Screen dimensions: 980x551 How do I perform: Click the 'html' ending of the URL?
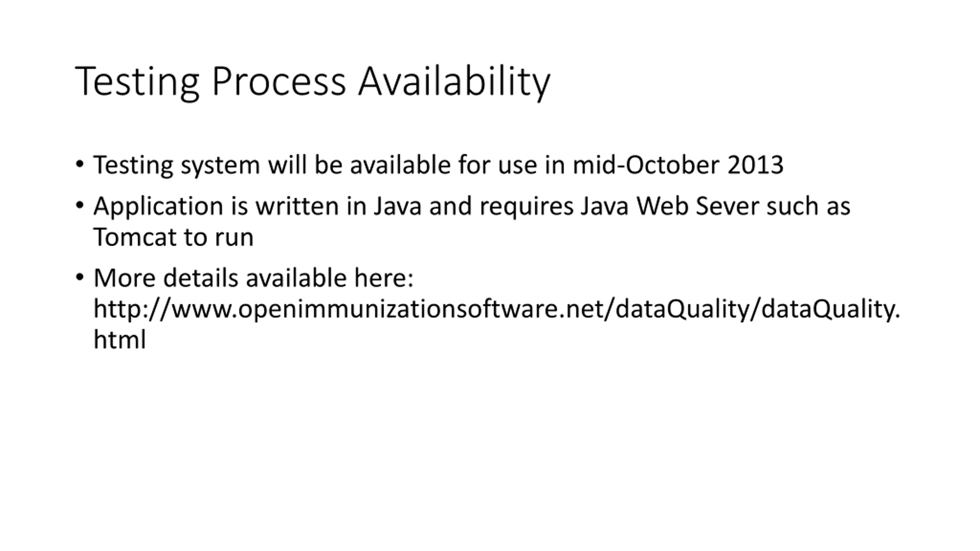pos(119,339)
